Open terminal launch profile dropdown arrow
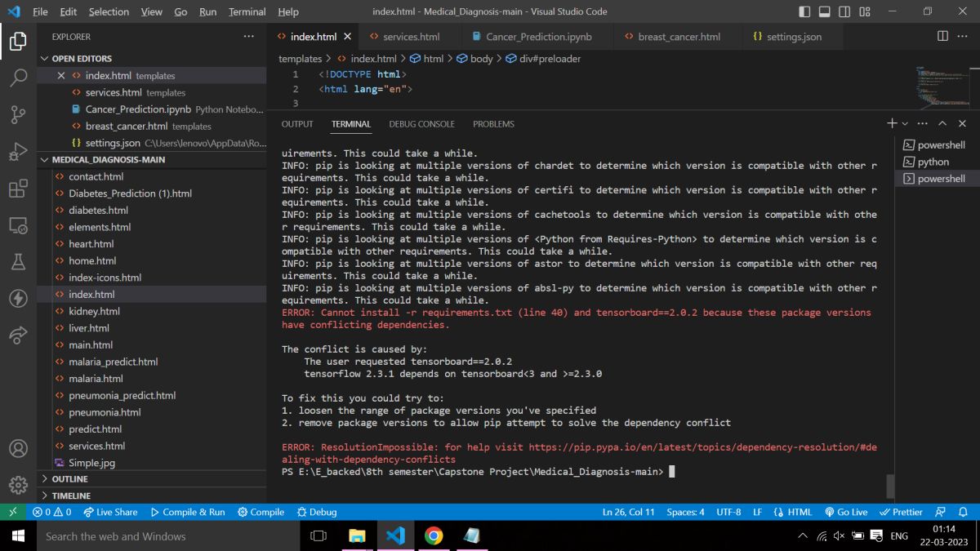The height and width of the screenshot is (551, 980). coord(905,123)
